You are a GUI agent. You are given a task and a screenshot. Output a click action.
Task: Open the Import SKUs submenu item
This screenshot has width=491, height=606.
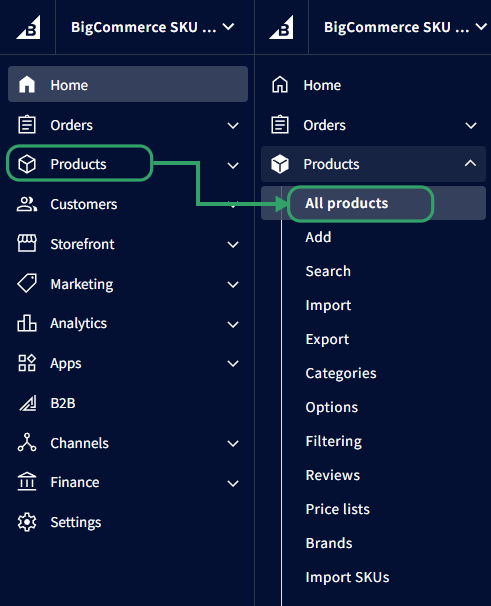click(x=347, y=577)
